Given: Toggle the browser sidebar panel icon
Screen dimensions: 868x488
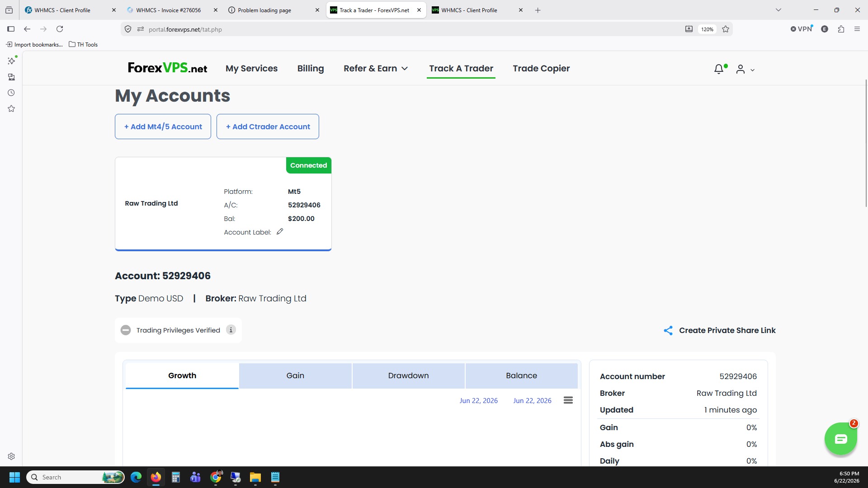Looking at the screenshot, I should (x=11, y=29).
